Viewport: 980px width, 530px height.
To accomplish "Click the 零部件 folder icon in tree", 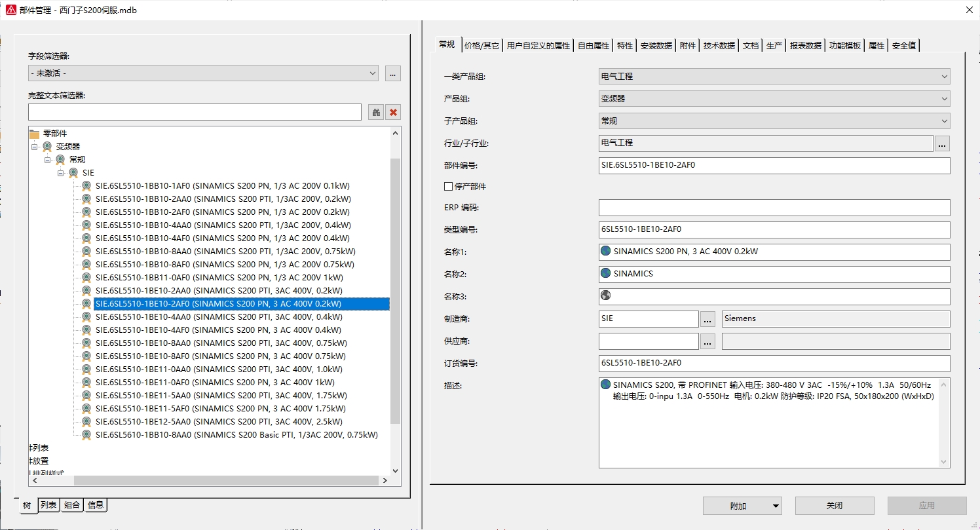I will click(x=35, y=134).
